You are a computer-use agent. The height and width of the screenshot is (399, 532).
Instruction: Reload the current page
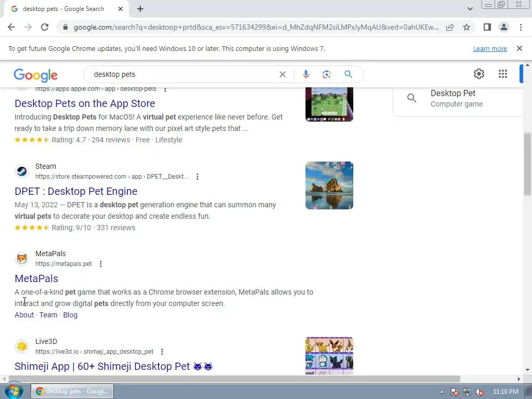tap(45, 27)
